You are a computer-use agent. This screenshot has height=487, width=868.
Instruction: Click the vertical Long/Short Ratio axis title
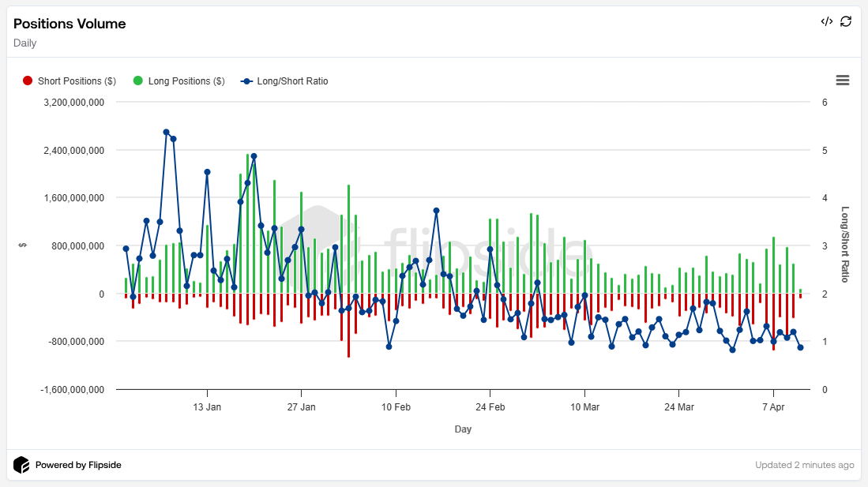(844, 245)
